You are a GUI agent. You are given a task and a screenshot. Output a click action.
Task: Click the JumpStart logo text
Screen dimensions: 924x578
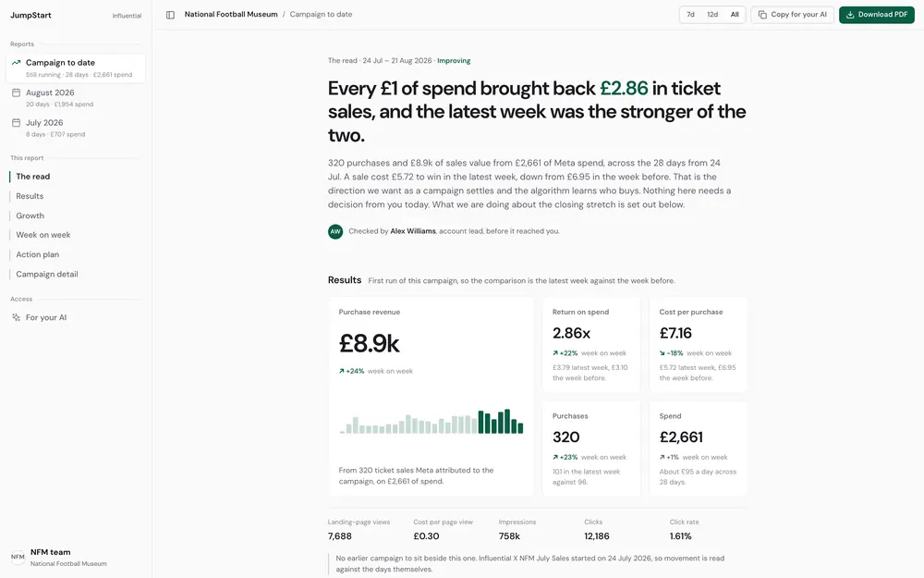[x=30, y=16]
